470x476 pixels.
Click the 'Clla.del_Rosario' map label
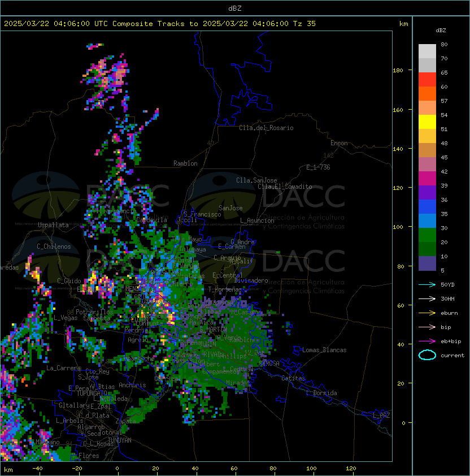pyautogui.click(x=266, y=128)
